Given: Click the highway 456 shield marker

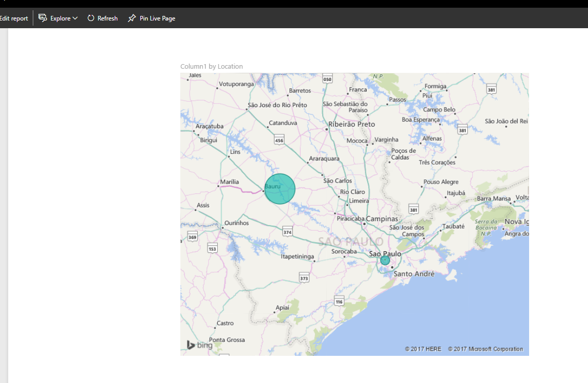Looking at the screenshot, I should point(279,139).
